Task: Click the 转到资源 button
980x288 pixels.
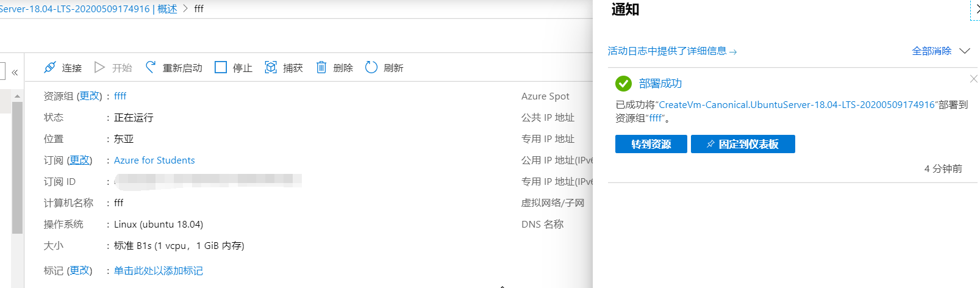Action: click(651, 144)
